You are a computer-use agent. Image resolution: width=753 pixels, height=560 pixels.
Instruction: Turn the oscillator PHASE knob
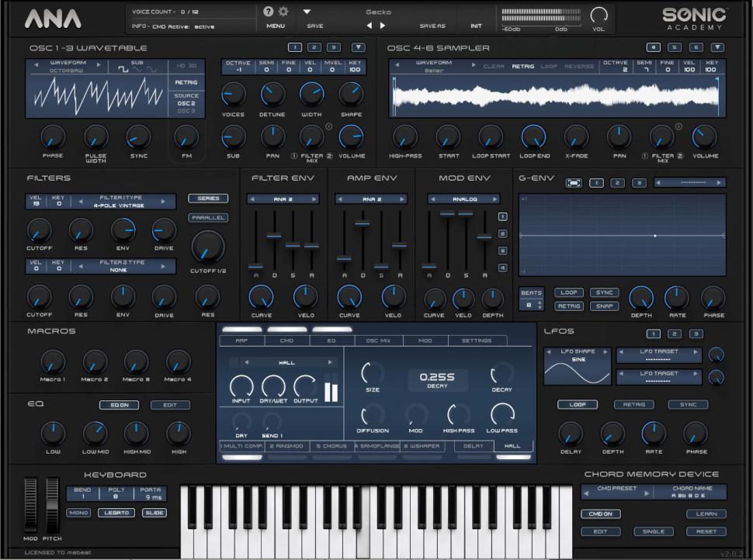click(53, 137)
